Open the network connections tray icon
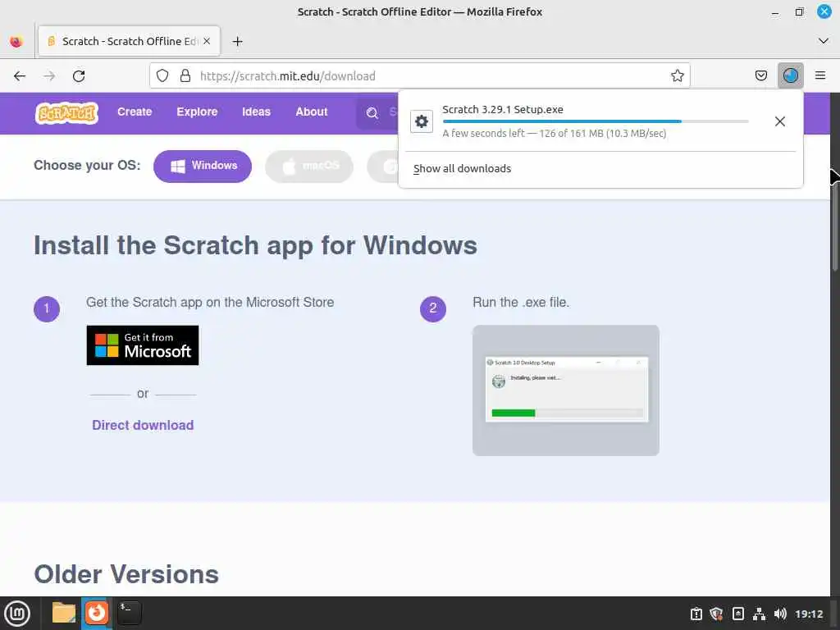 (x=759, y=614)
